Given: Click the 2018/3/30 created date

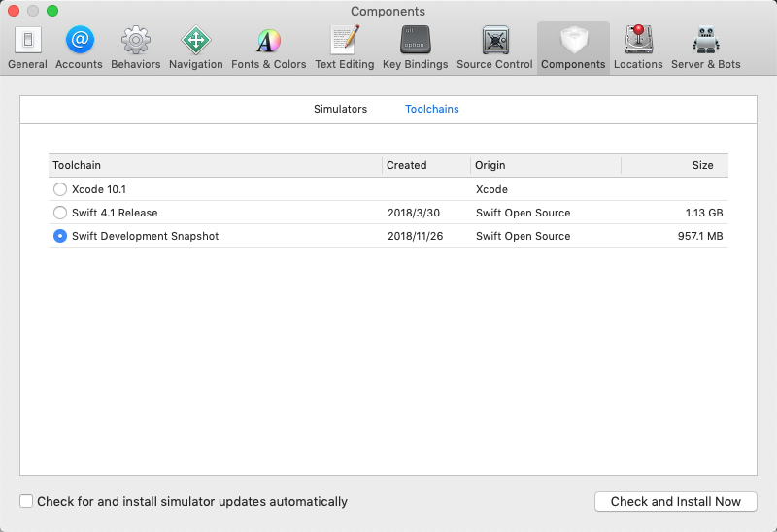Looking at the screenshot, I should point(414,213).
